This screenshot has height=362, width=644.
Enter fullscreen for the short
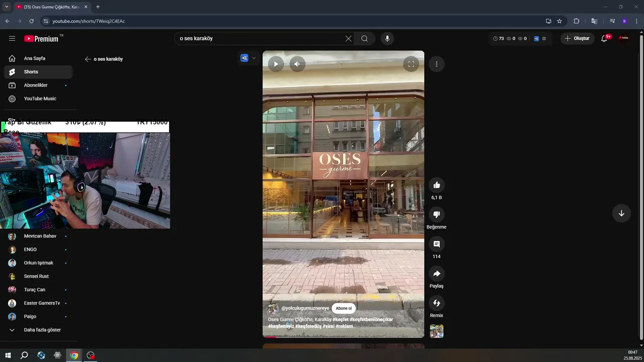pyautogui.click(x=411, y=64)
